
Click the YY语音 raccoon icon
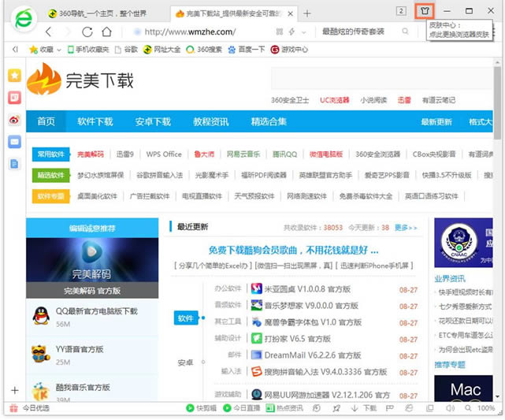click(x=41, y=355)
